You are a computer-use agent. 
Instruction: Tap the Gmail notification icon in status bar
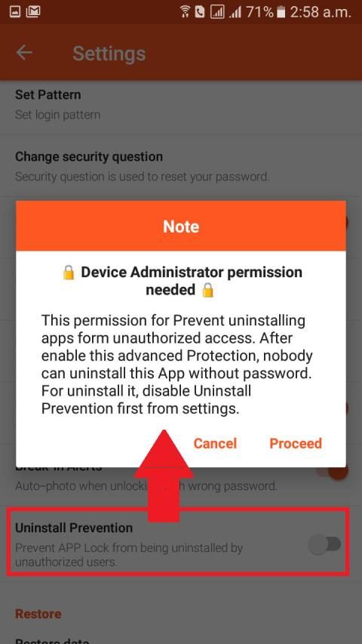33,11
